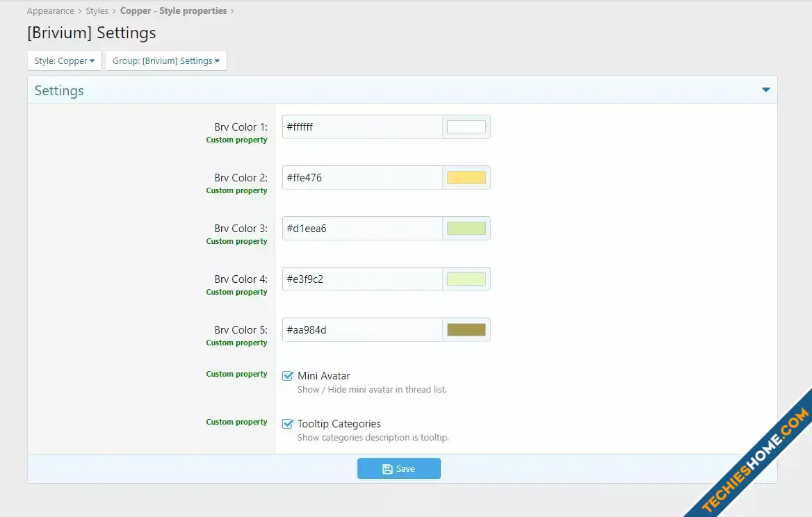Click the Brv Color 1 label
812x517 pixels.
241,126
